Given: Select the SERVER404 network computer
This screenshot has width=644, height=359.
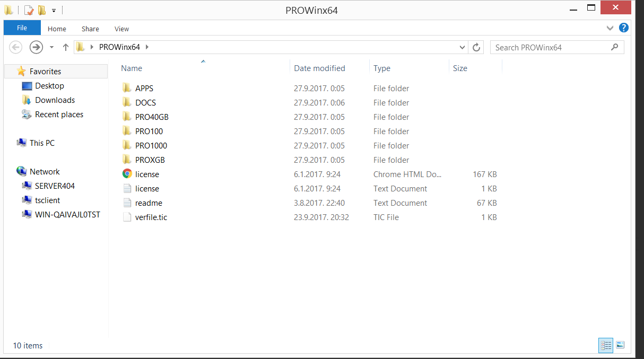Looking at the screenshot, I should 55,186.
